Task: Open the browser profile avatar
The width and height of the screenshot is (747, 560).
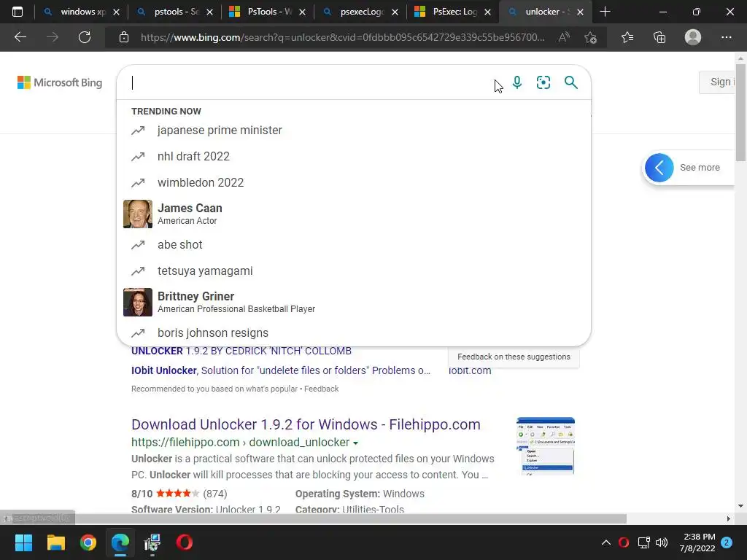Action: click(x=693, y=37)
